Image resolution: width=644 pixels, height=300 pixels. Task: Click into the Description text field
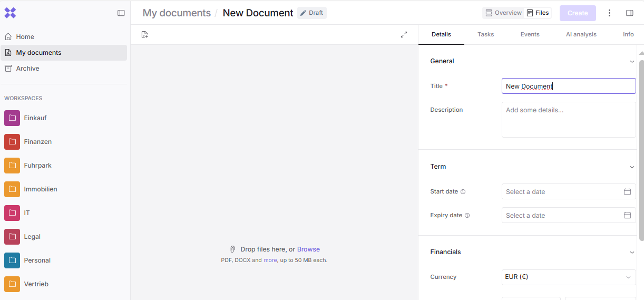pyautogui.click(x=568, y=120)
